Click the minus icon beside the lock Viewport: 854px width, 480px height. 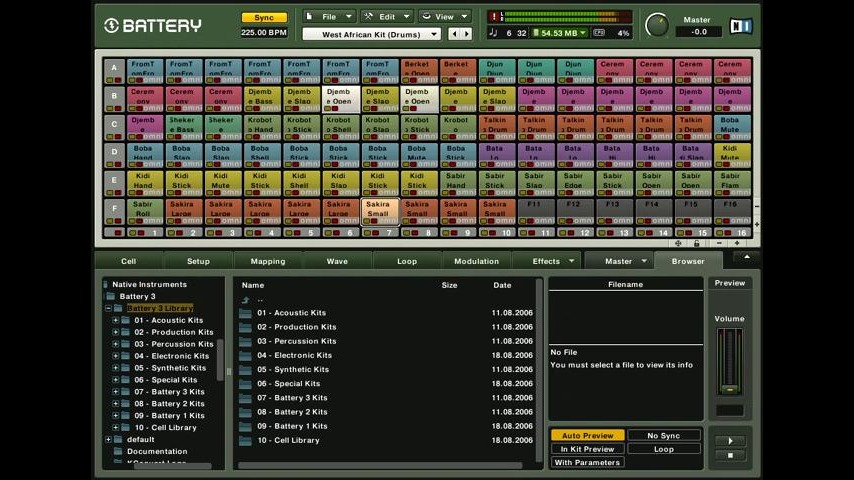pos(719,243)
